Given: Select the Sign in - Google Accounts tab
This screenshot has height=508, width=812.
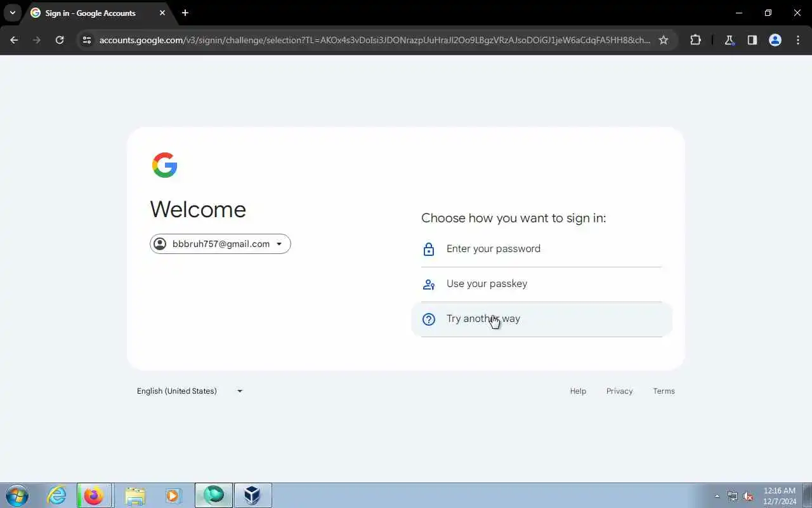Looking at the screenshot, I should [98, 13].
